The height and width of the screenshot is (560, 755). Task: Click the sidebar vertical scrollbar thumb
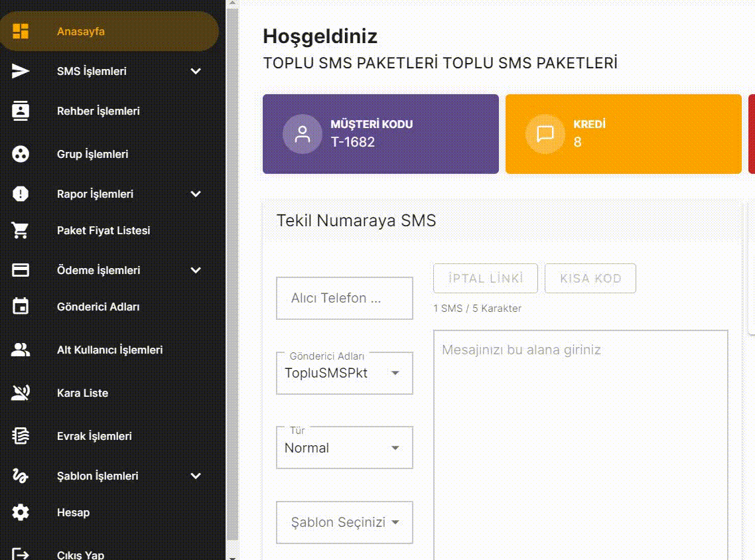(232, 275)
